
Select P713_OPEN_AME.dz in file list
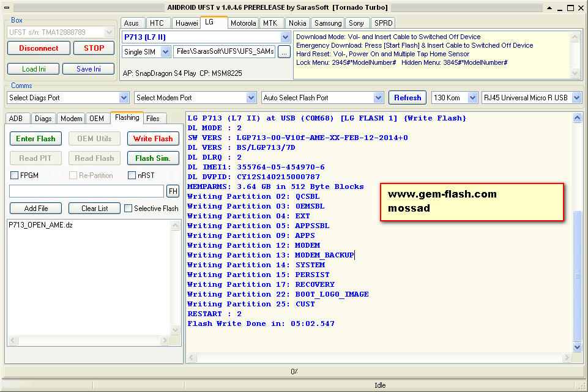pyautogui.click(x=40, y=225)
